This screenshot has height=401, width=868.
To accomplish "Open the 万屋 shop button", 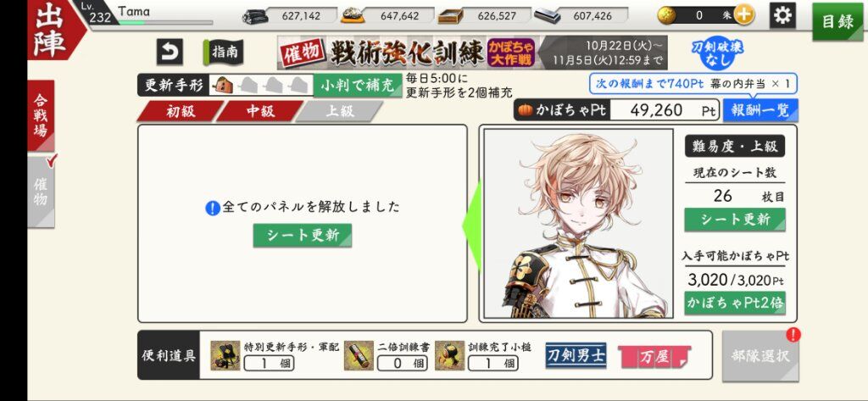I will pos(654,357).
